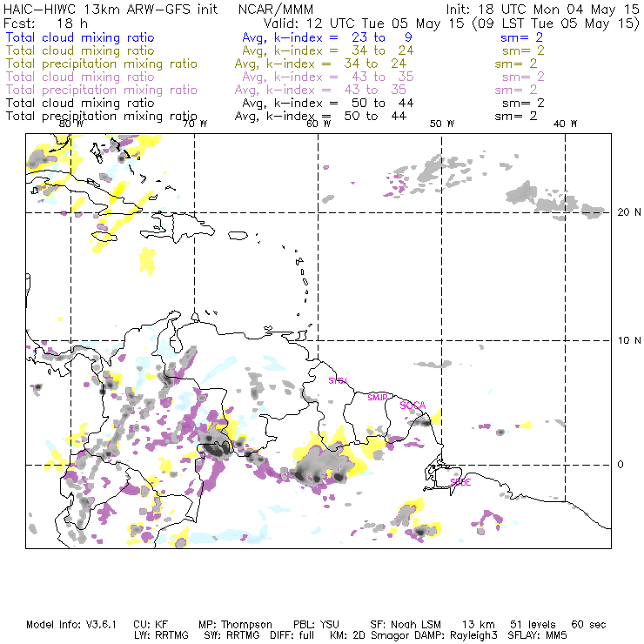Click the black 'Total cloud mixing ratio' legend label
The height and width of the screenshot is (644, 644).
80,103
